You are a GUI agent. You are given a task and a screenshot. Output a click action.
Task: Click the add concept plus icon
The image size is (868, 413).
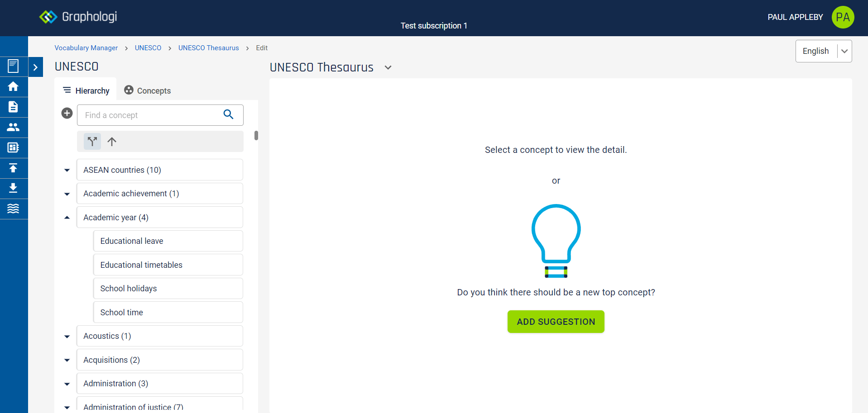pos(67,113)
